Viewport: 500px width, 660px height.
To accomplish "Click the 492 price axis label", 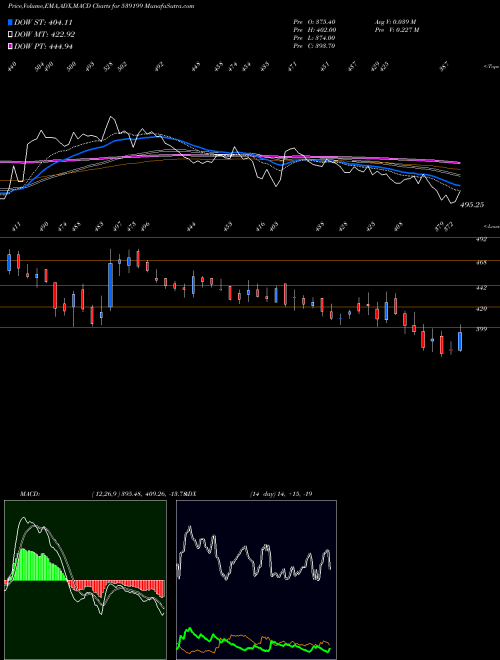I will pyautogui.click(x=481, y=239).
